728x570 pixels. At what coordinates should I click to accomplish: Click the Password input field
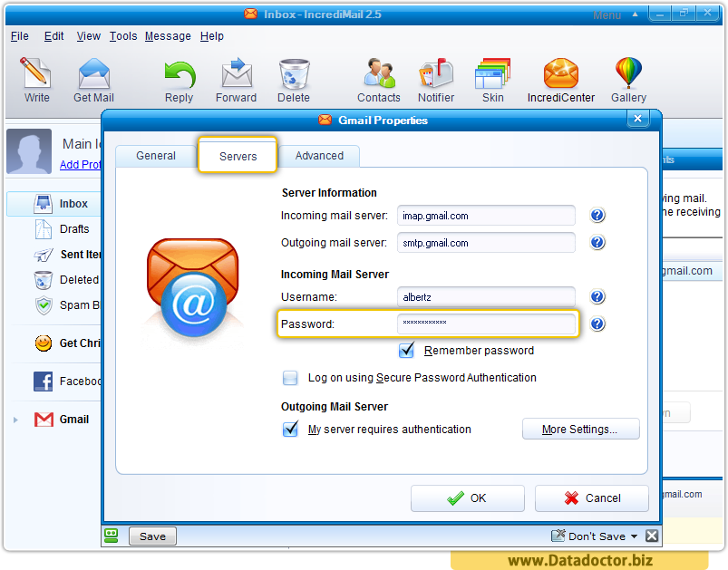tap(486, 324)
